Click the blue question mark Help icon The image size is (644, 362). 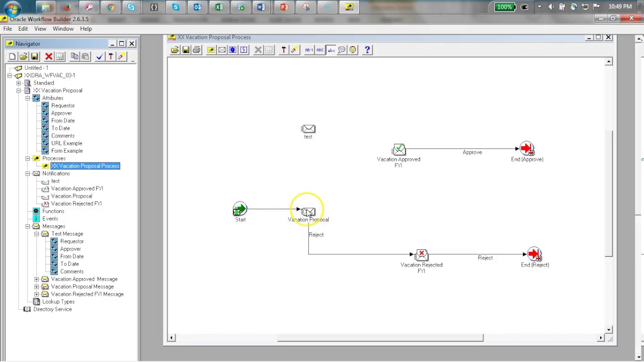click(x=367, y=50)
